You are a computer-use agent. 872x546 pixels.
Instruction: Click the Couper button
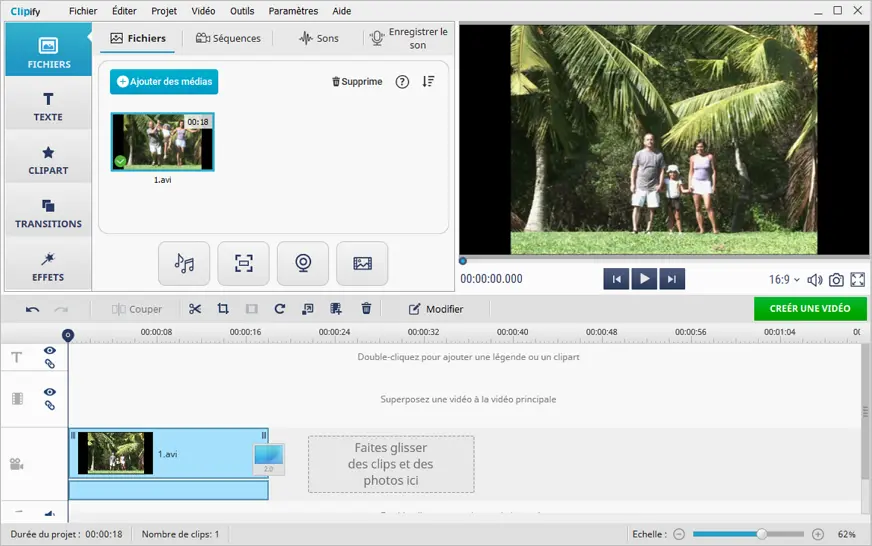[x=137, y=309]
